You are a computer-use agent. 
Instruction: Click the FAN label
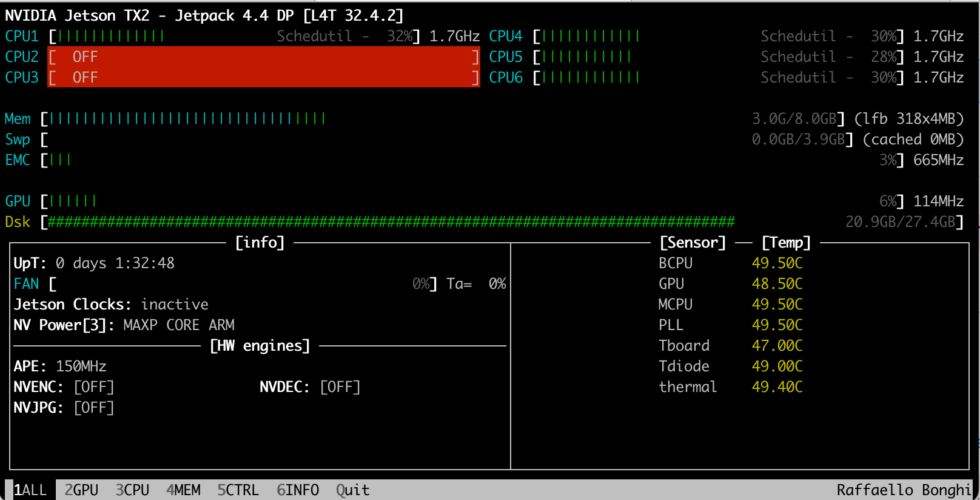pyautogui.click(x=26, y=283)
